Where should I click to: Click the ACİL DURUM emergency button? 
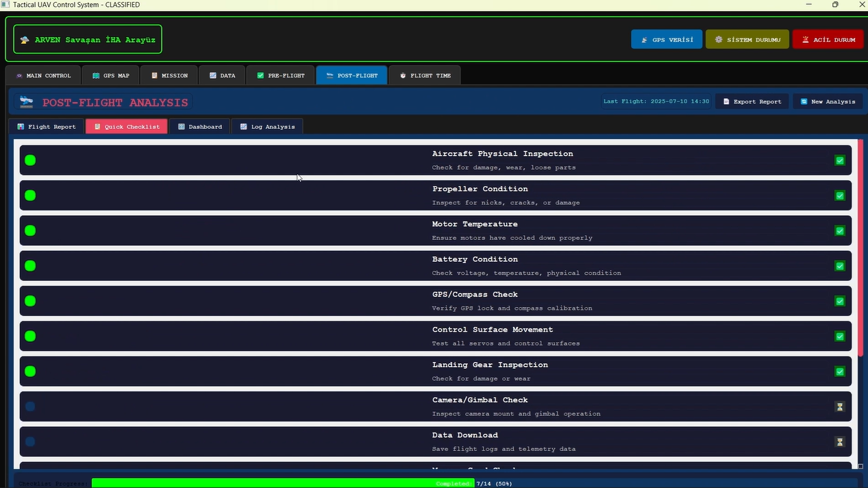[x=828, y=40]
